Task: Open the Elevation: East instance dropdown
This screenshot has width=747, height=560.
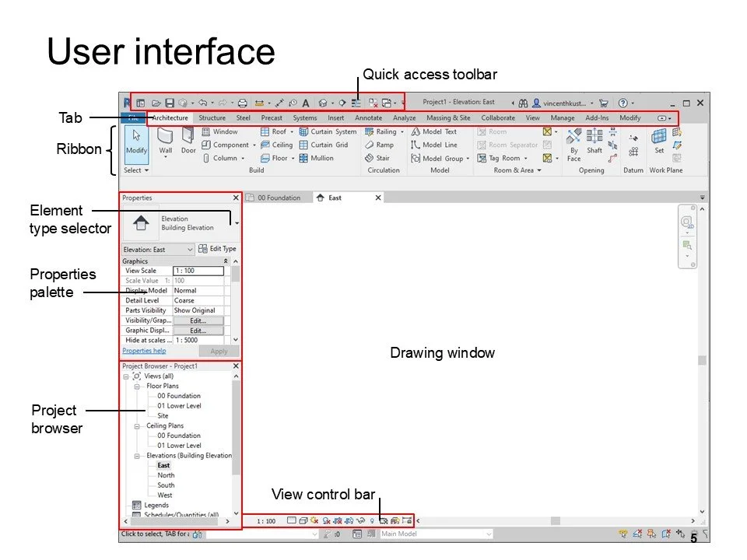Action: [x=158, y=250]
